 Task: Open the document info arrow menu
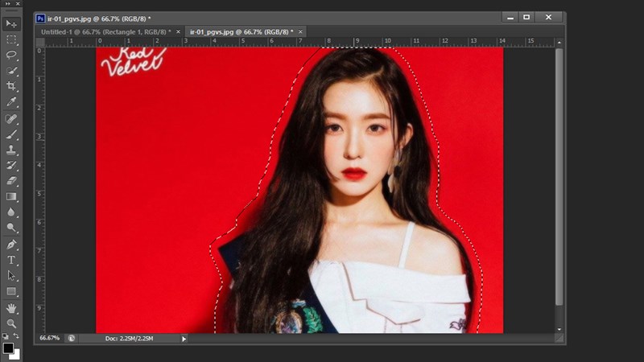[x=184, y=339]
